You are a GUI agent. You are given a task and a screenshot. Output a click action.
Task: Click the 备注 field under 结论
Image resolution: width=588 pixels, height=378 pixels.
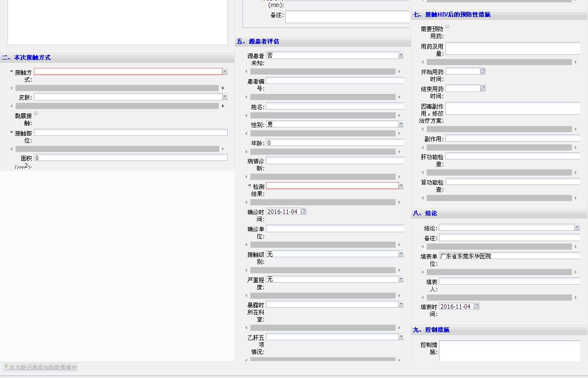tap(509, 238)
